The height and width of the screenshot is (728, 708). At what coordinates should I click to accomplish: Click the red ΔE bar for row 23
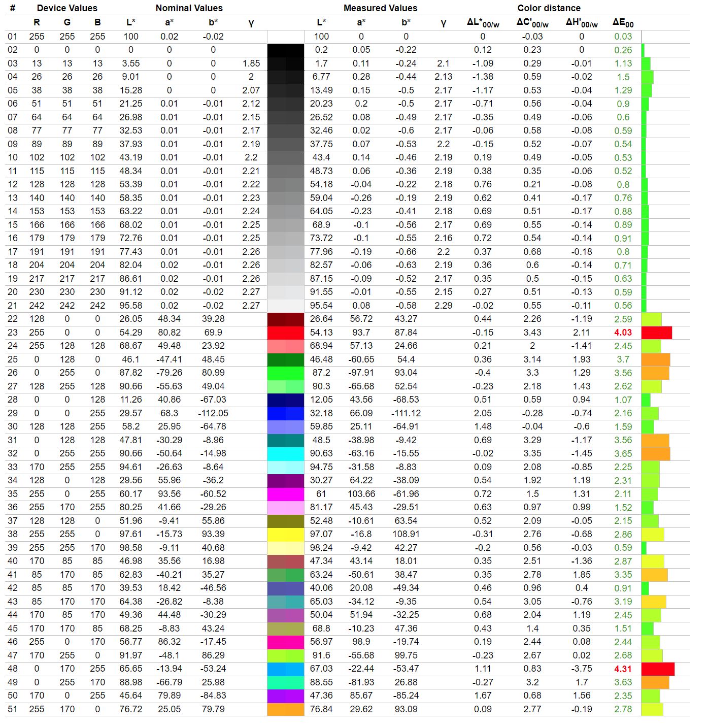[656, 333]
